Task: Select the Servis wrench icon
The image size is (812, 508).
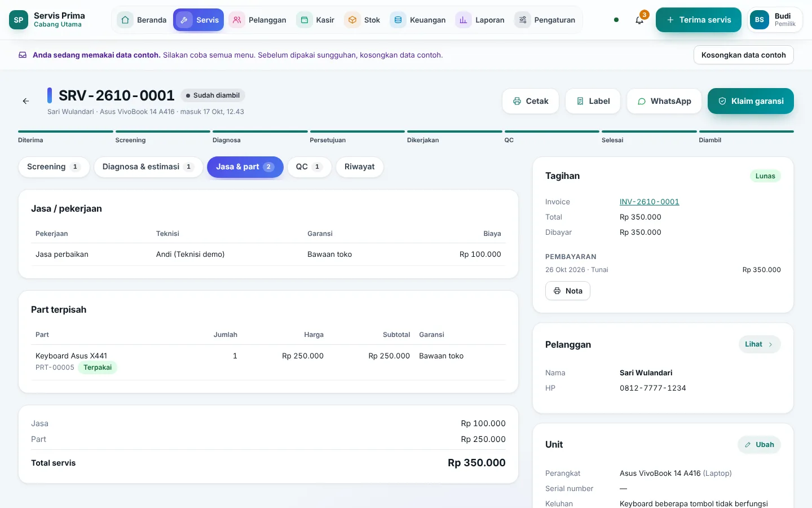Action: (x=184, y=20)
